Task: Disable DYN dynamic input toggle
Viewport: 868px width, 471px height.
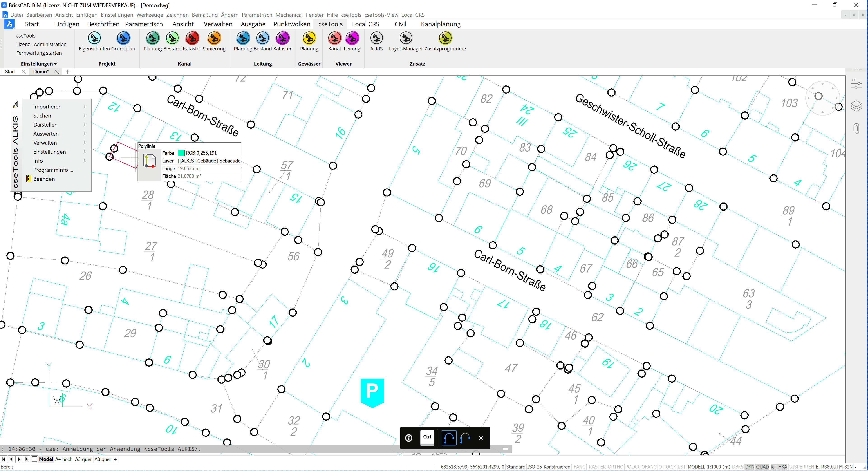Action: pyautogui.click(x=749, y=467)
